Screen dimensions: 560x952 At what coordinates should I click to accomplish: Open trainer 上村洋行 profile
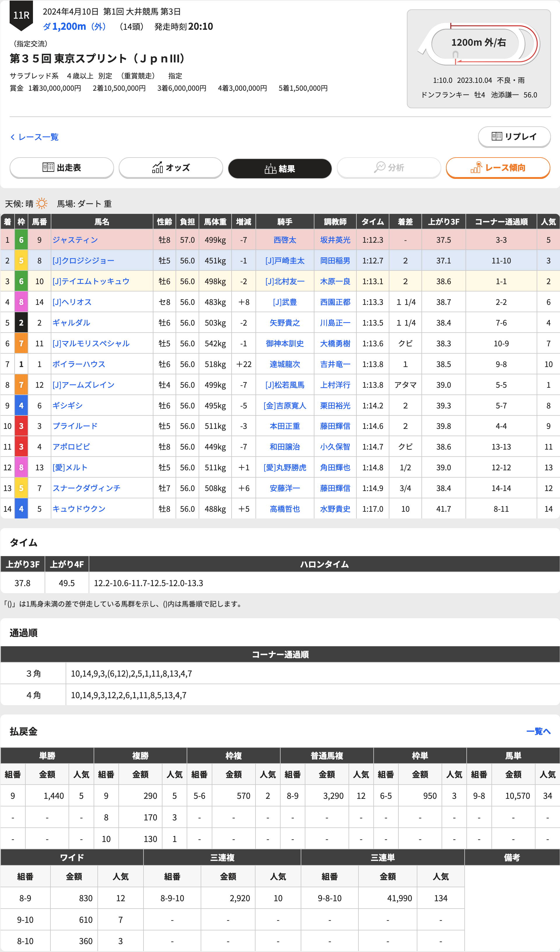point(335,385)
